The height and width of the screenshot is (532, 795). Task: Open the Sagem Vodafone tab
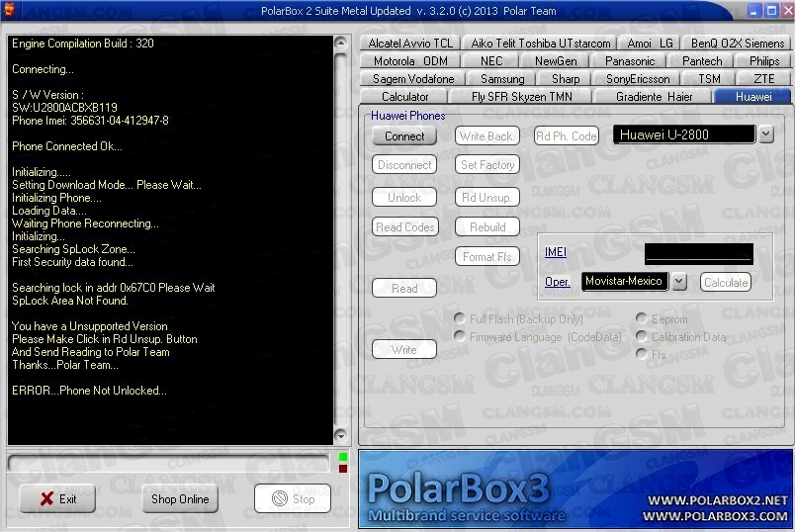pos(413,79)
